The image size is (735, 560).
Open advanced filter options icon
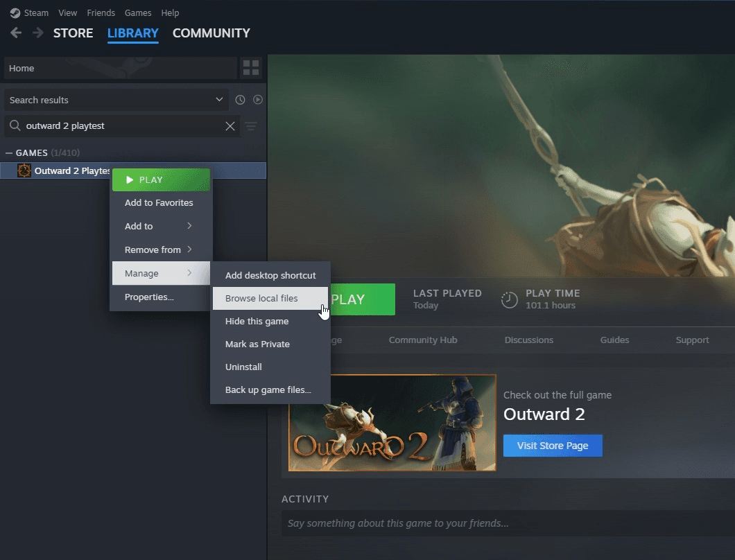pos(251,126)
